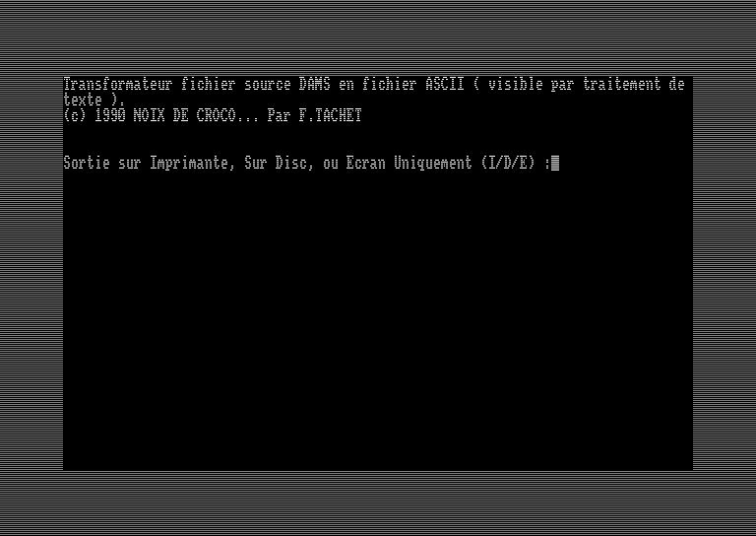Screen dimensions: 756x536
Task: Click the words Sortie sur starting the prompt
Action: point(101,164)
